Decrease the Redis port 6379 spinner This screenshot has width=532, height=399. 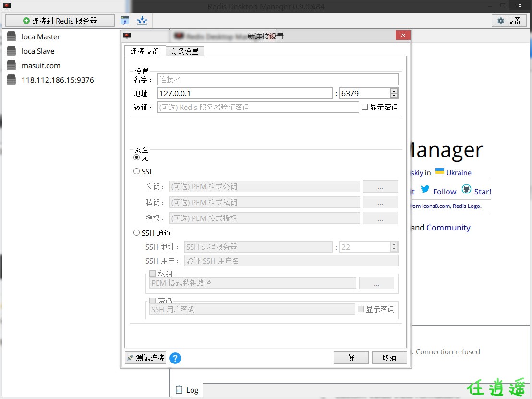point(394,96)
